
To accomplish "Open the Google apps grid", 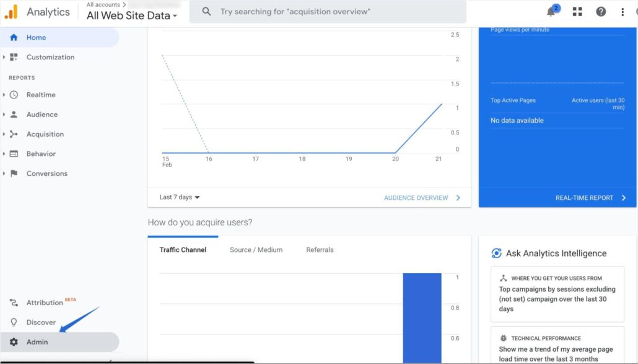I will tap(577, 12).
